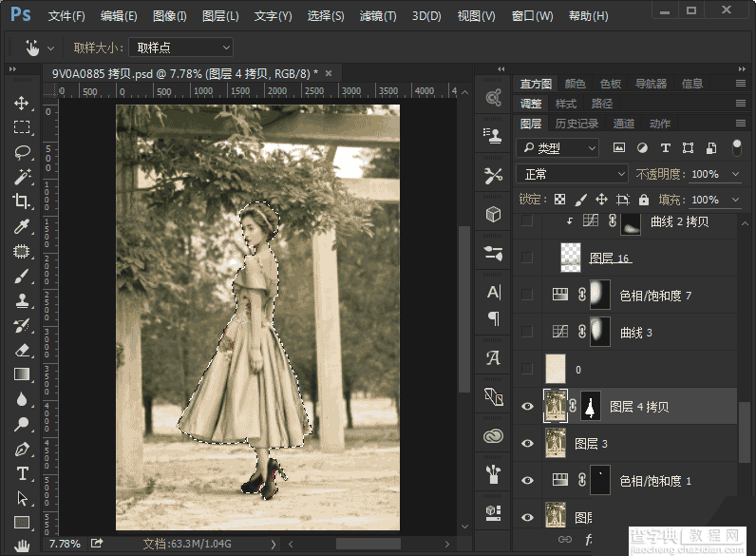The image size is (756, 556).
Task: Select the Eraser tool
Action: [x=21, y=350]
